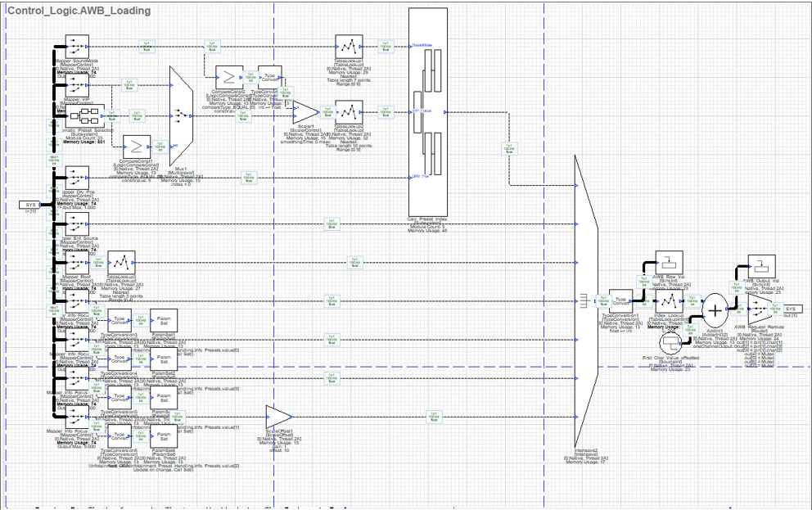Screen dimensions: 812x510
Task: Select the TableLookup1 lookup block
Action: pos(347,45)
